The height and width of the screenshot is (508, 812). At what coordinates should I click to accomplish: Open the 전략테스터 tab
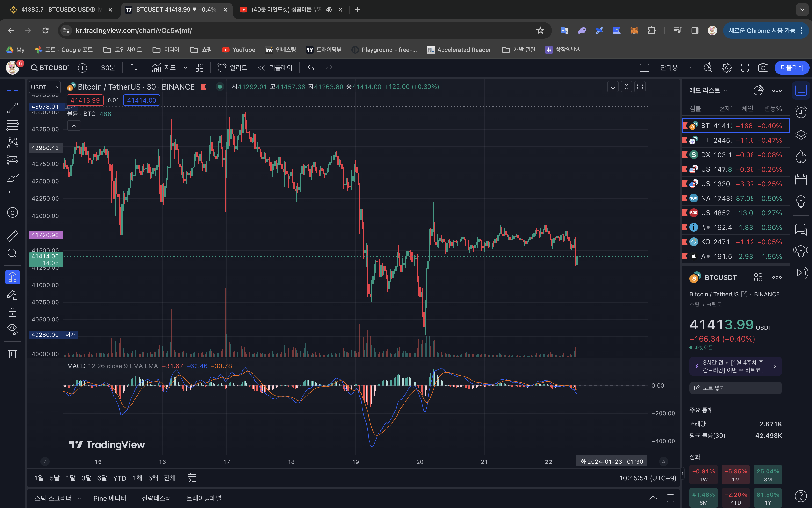(x=156, y=498)
